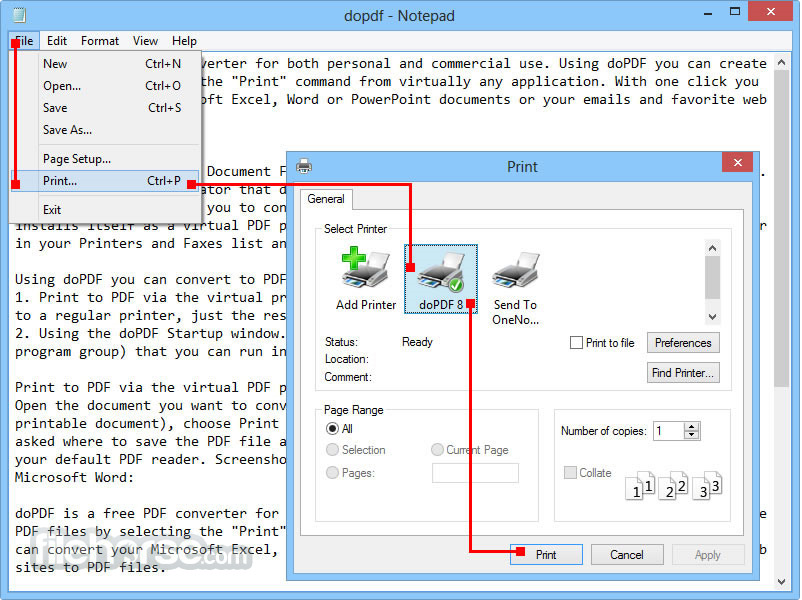Choose New from the File menu
The width and height of the screenshot is (802, 600).
[105, 64]
